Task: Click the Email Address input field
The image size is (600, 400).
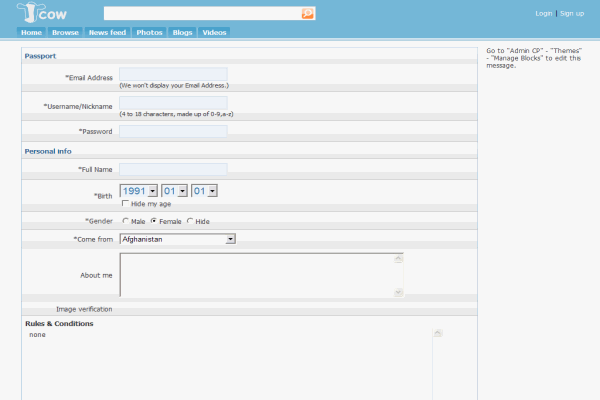Action: click(x=173, y=74)
